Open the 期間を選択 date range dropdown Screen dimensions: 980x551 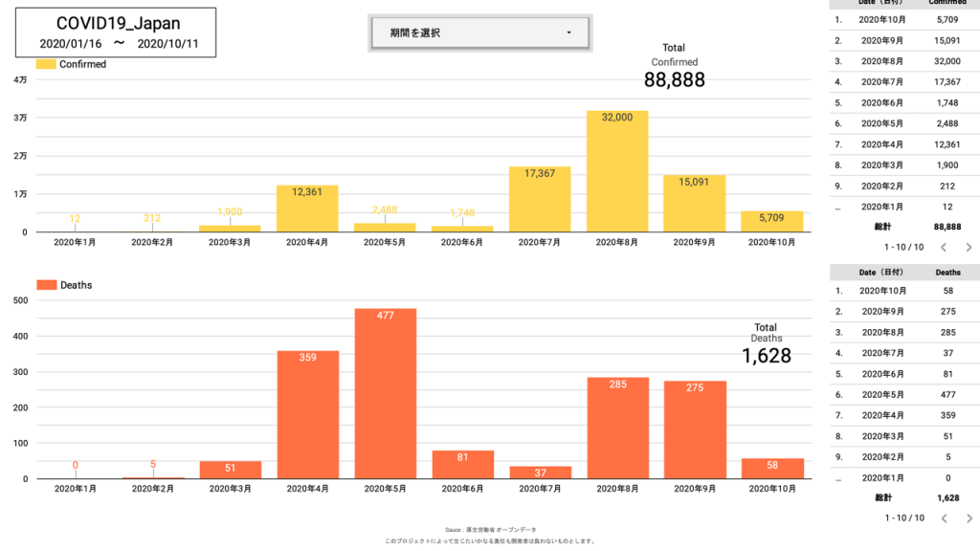click(479, 33)
